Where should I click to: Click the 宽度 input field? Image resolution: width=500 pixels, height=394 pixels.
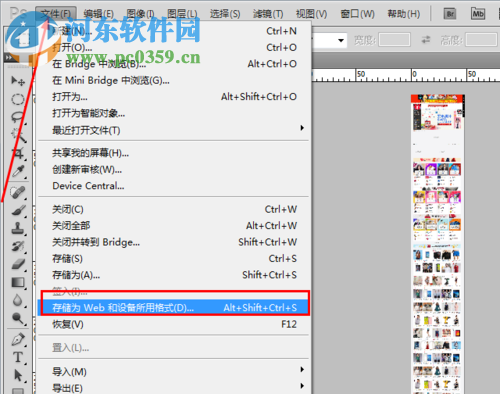pyautogui.click(x=394, y=40)
